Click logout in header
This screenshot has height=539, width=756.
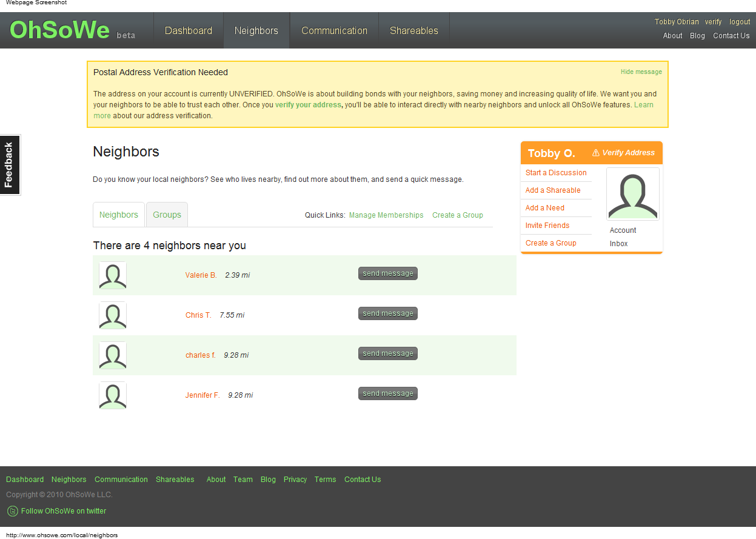740,22
